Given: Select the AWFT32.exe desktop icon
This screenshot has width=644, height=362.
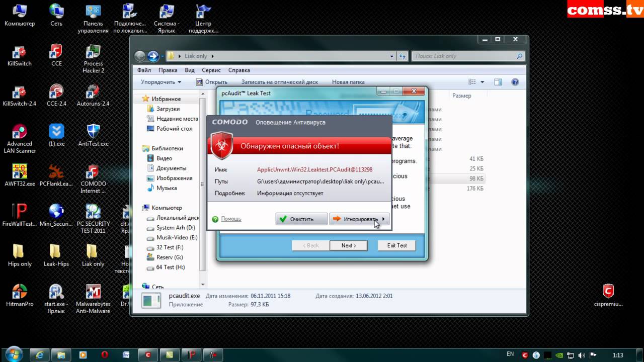Looking at the screenshot, I should pyautogui.click(x=19, y=175).
